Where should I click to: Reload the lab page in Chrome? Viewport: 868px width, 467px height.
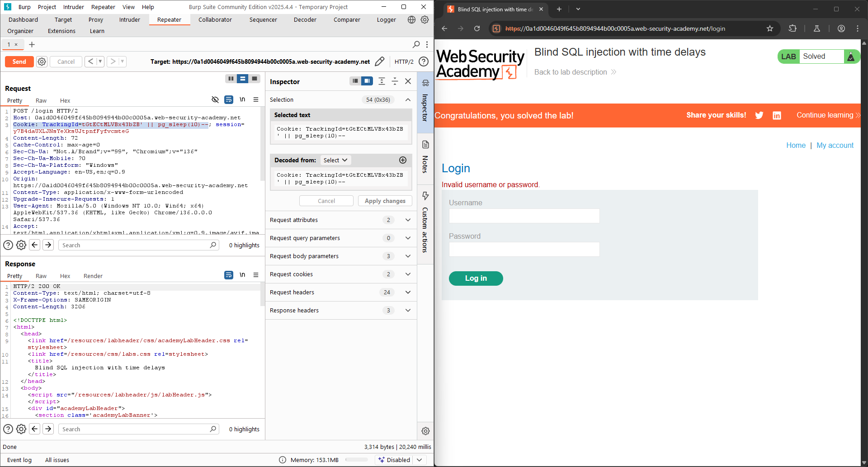477,28
